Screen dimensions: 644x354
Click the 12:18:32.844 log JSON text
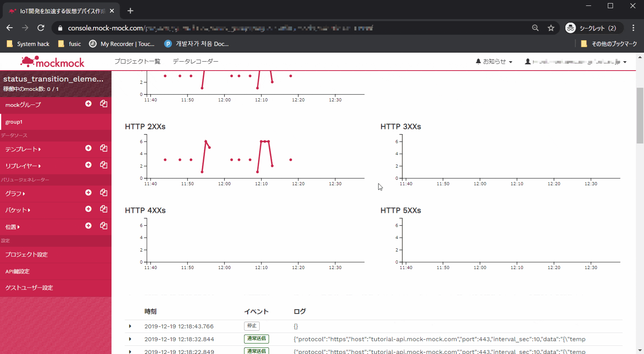439,339
